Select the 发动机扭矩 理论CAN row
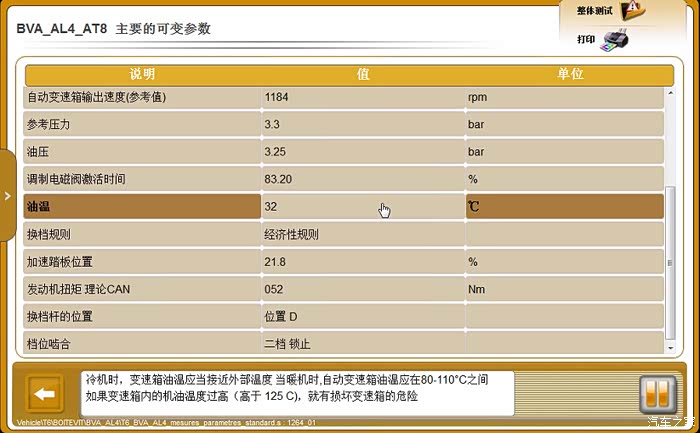 coord(142,289)
